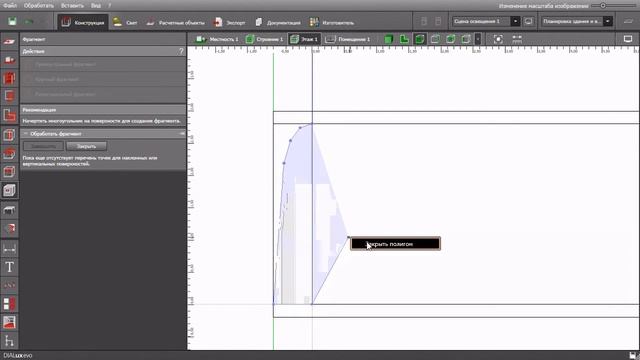This screenshot has height=360, width=640.
Task: Select the Помещение 1 view tab
Action: point(348,39)
